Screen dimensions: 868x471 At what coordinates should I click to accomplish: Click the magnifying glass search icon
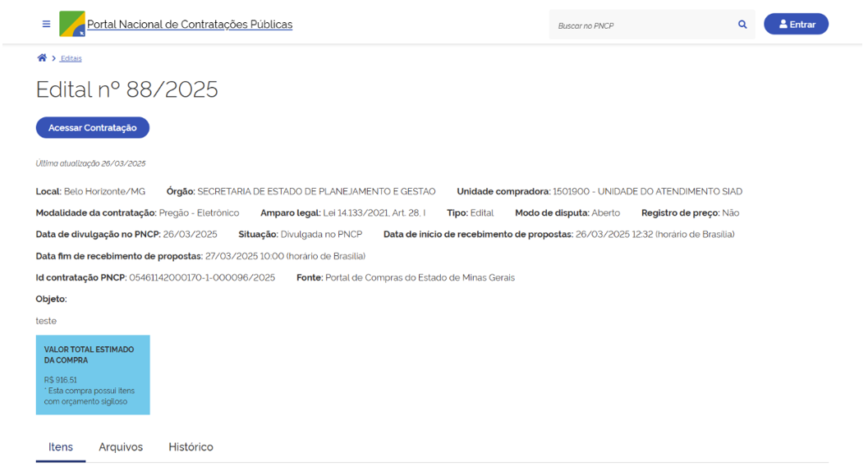[742, 25]
